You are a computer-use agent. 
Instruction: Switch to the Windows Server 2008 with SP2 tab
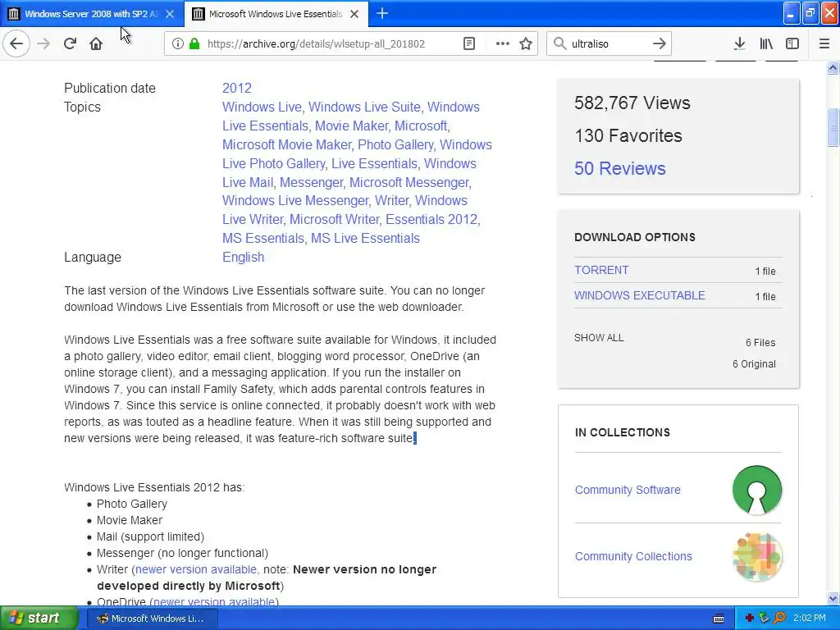pos(91,14)
